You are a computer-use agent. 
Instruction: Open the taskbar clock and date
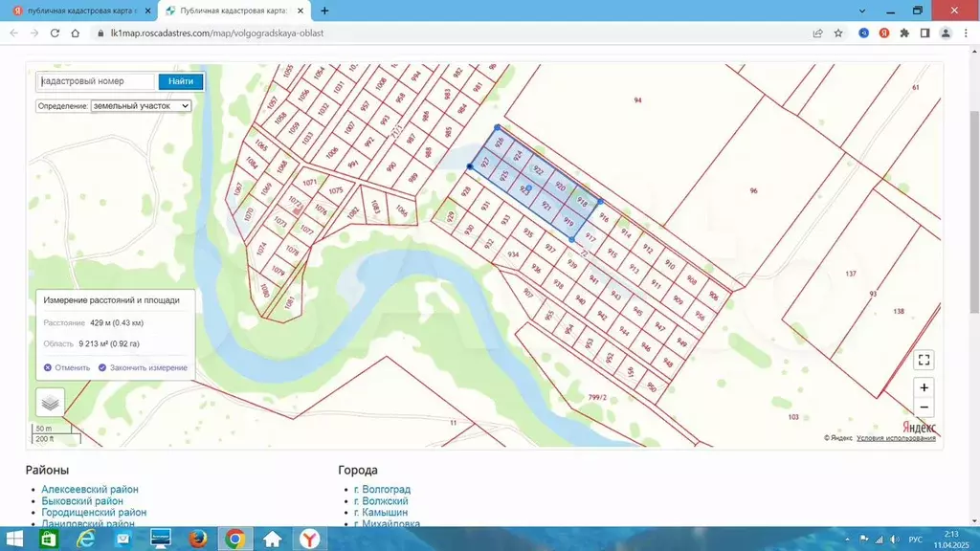click(x=950, y=540)
